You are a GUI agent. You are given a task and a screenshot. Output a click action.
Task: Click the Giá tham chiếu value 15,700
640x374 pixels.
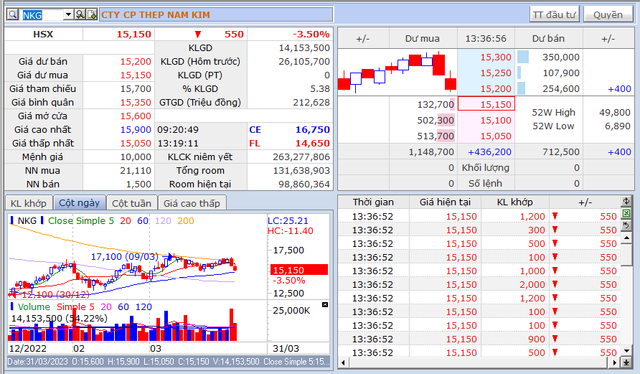pyautogui.click(x=136, y=89)
